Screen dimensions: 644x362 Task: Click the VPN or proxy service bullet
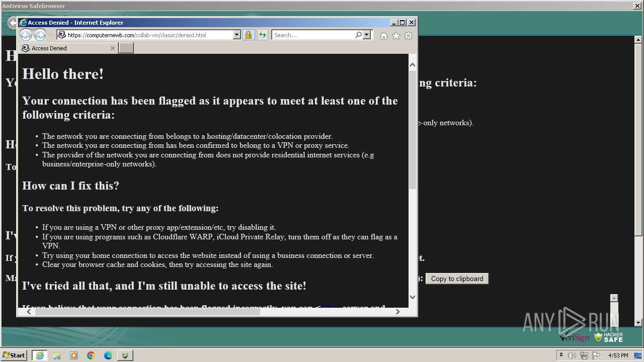[x=196, y=145]
